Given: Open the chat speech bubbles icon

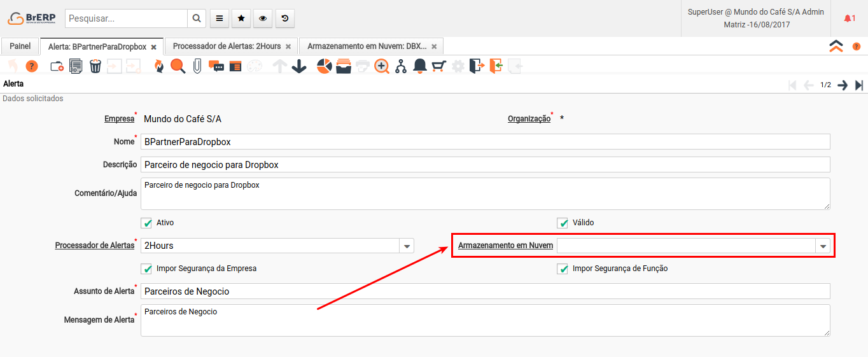Looking at the screenshot, I should [x=216, y=66].
